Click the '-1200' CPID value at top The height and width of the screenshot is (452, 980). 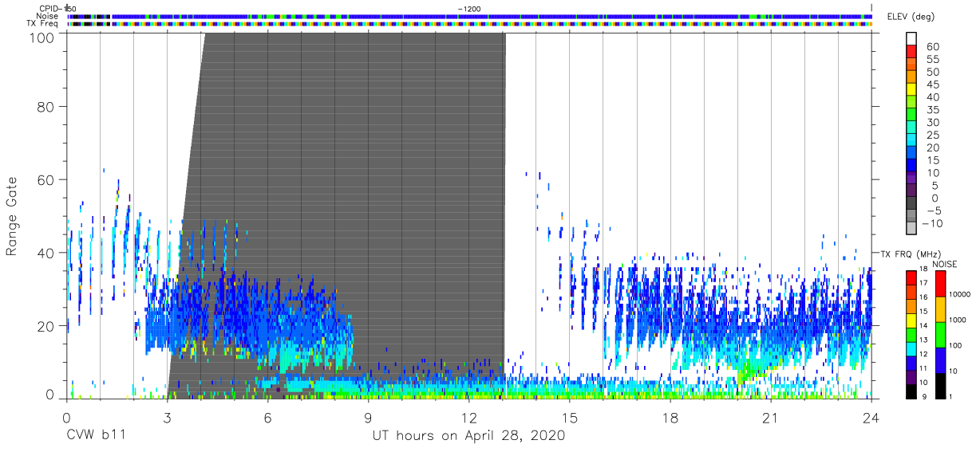pyautogui.click(x=469, y=8)
